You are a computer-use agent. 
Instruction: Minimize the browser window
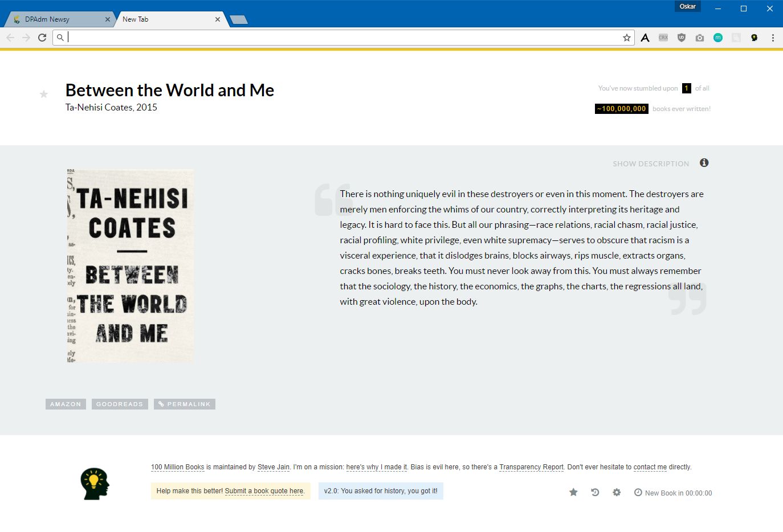point(718,9)
